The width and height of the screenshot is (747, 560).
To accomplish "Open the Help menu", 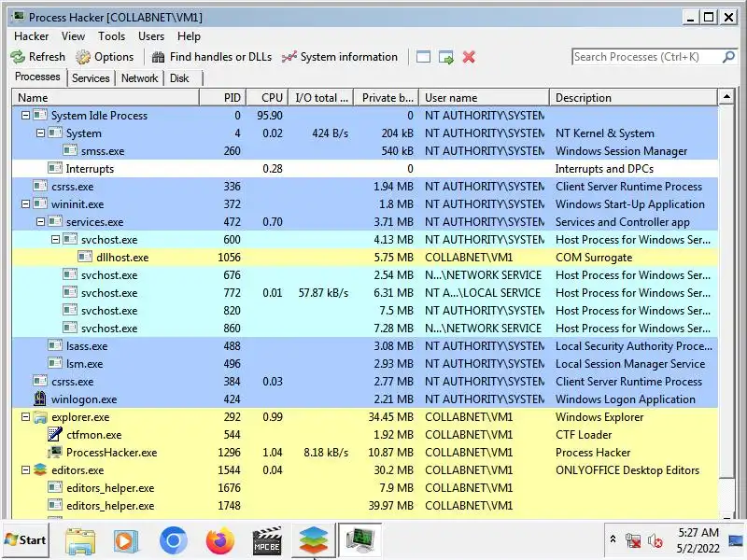I will (x=189, y=36).
